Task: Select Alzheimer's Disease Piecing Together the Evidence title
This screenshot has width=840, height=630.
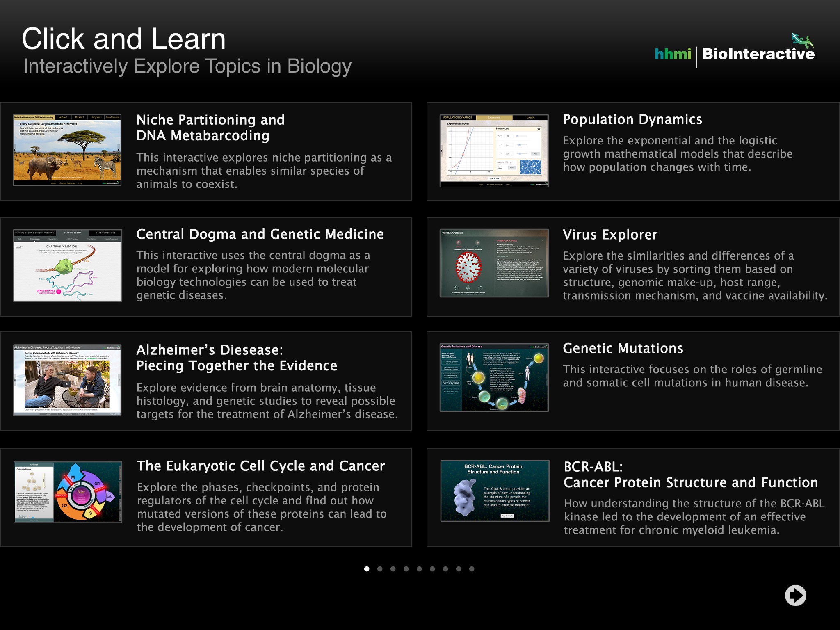Action: pos(237,358)
